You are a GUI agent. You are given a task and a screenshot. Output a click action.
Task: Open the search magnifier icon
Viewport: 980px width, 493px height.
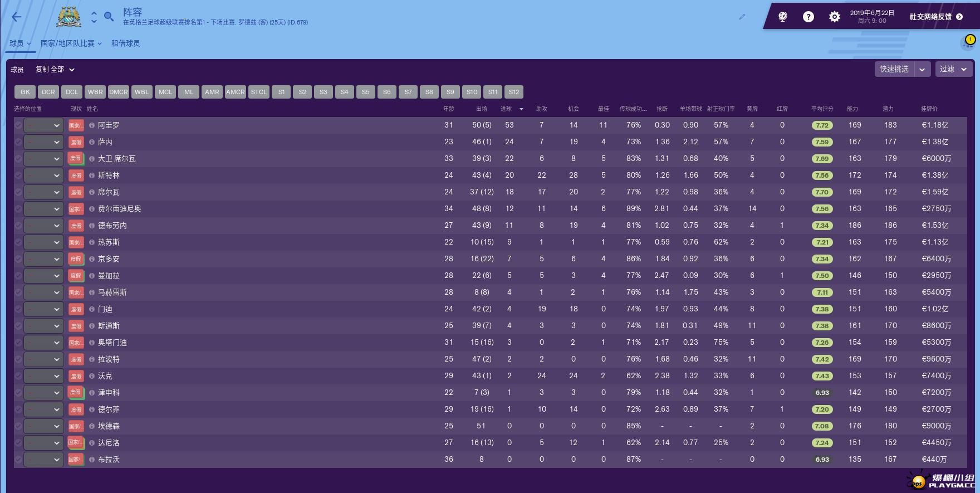tap(109, 17)
